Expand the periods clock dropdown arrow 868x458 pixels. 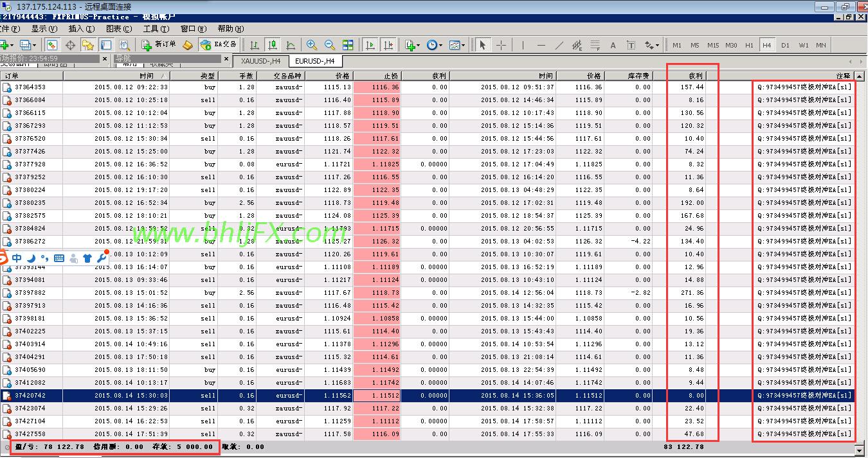440,45
